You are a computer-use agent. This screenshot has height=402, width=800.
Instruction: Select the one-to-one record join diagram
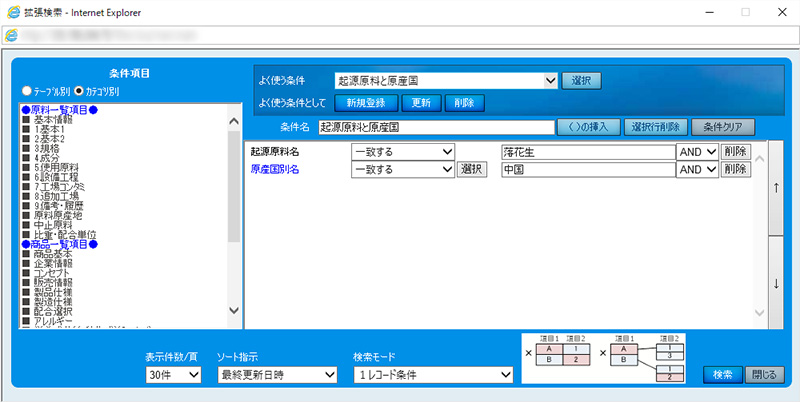pos(565,355)
